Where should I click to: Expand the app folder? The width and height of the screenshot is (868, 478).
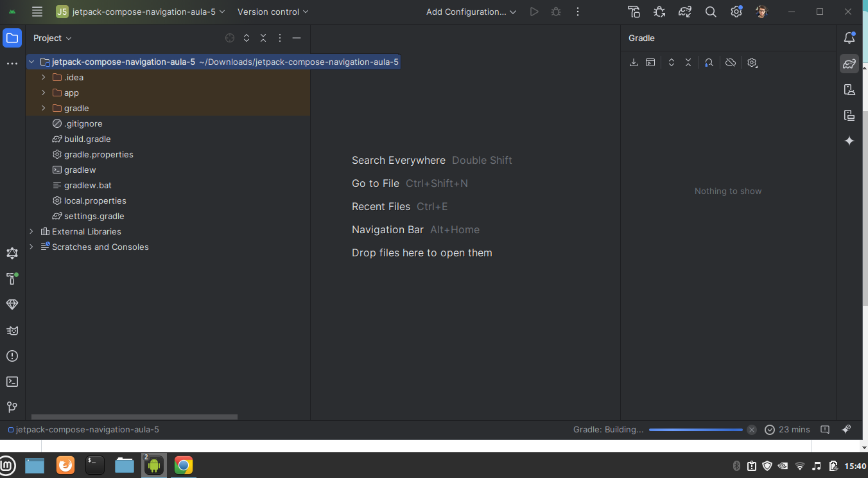[43, 93]
